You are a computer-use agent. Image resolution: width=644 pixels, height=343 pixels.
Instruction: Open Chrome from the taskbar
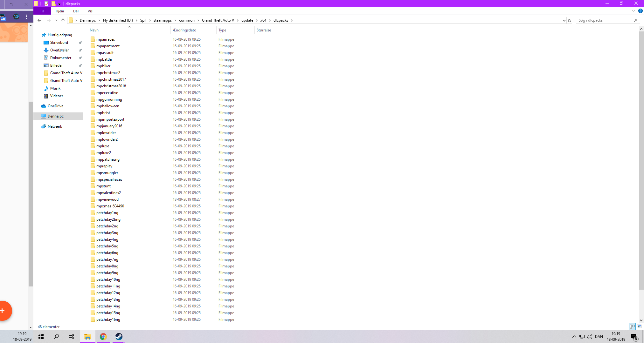point(103,337)
